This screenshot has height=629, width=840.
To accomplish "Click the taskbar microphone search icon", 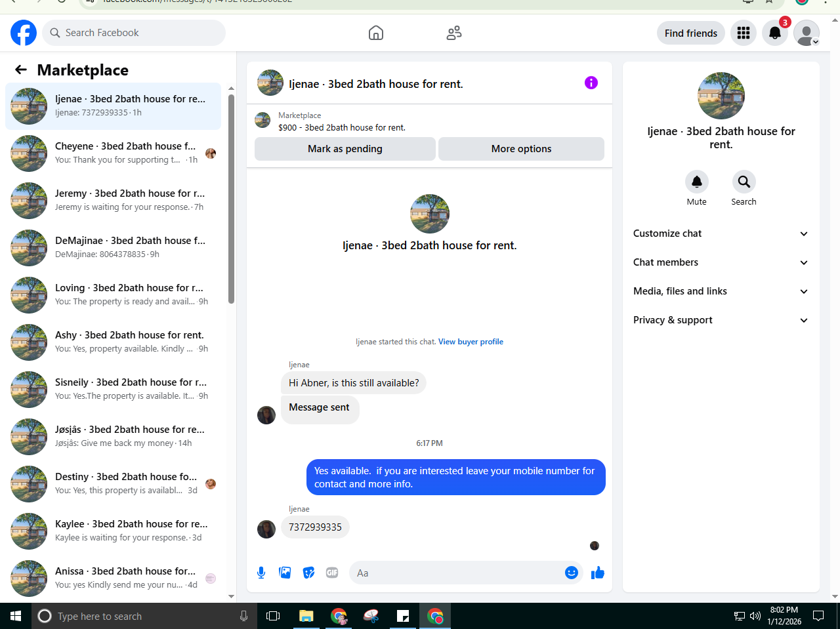I will (243, 616).
